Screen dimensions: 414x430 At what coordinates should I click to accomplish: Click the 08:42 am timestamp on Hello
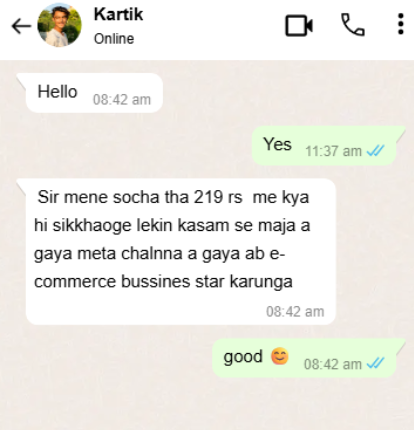[x=122, y=100]
